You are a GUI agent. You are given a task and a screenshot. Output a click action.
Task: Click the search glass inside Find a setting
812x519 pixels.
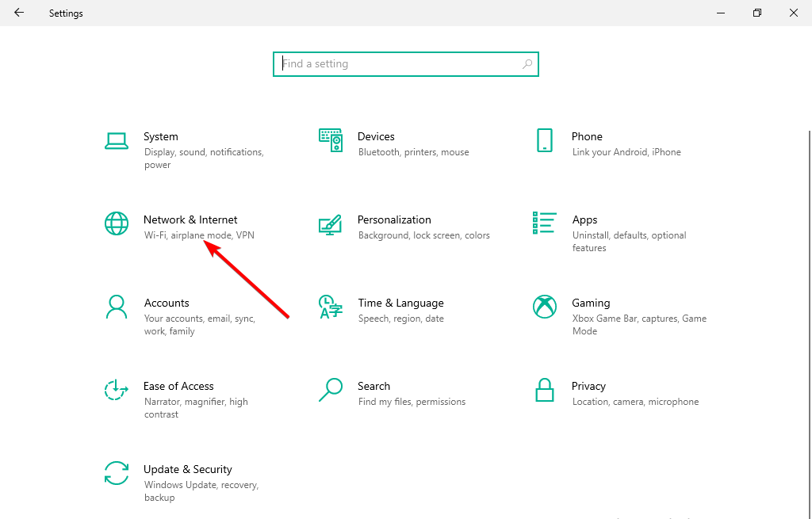tap(527, 63)
